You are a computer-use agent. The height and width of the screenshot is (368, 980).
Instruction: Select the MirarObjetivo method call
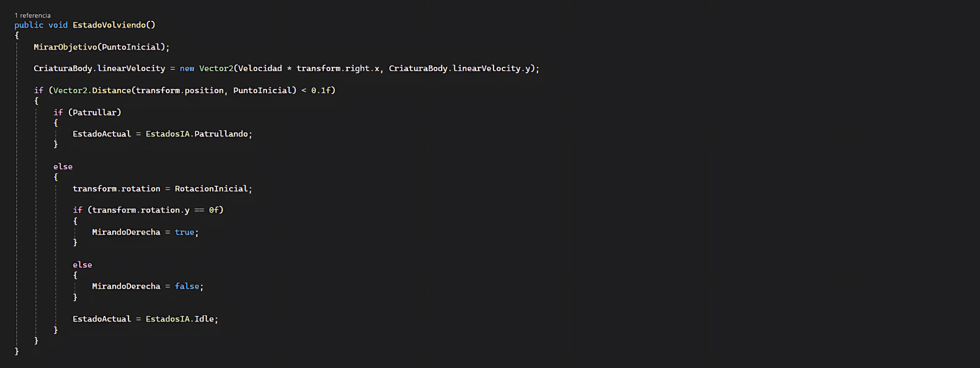(65, 47)
